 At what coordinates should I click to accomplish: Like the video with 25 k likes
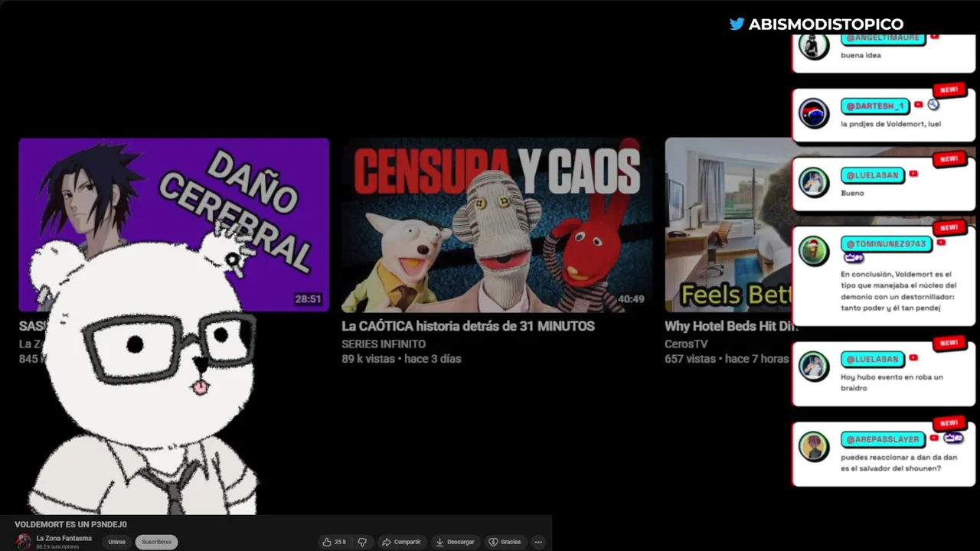334,542
